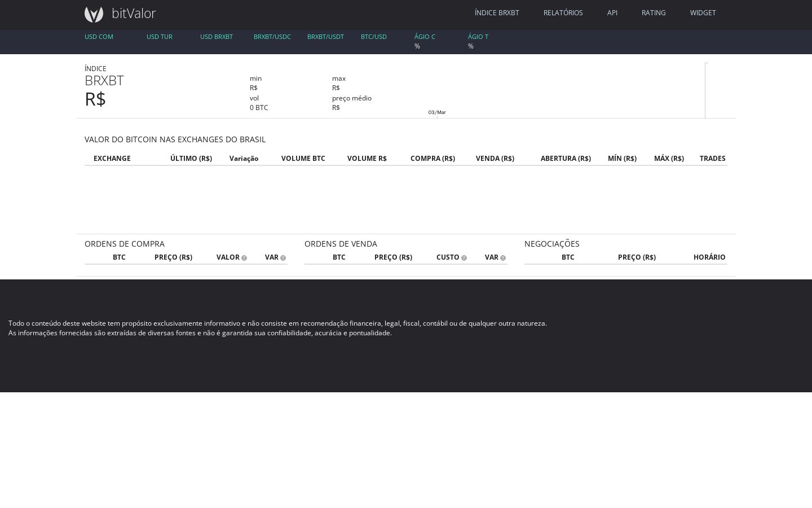Select the BRXBT/USDT ticker label
The height and width of the screenshot is (508, 812).
[325, 37]
